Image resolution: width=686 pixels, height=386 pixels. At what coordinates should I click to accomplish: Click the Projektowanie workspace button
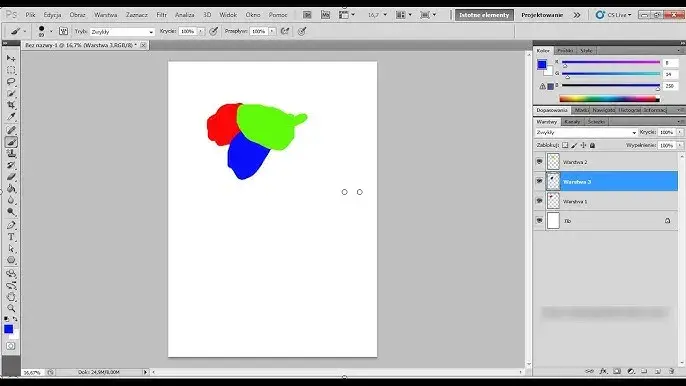point(542,15)
